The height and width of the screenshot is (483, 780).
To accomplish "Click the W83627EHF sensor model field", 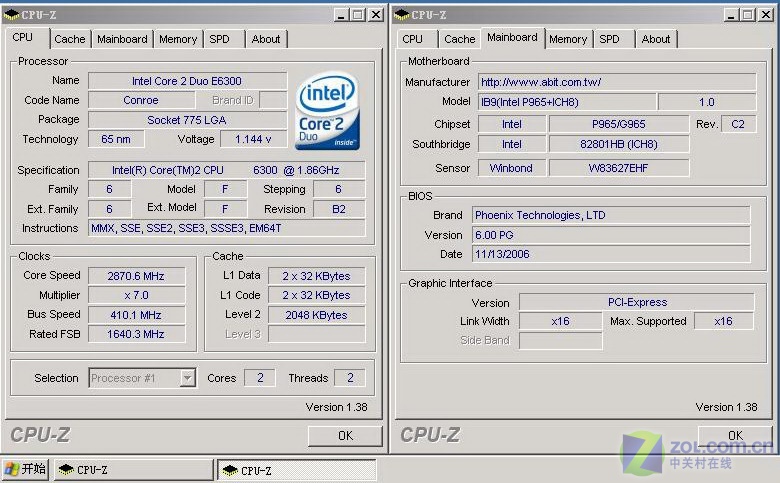I will (619, 168).
